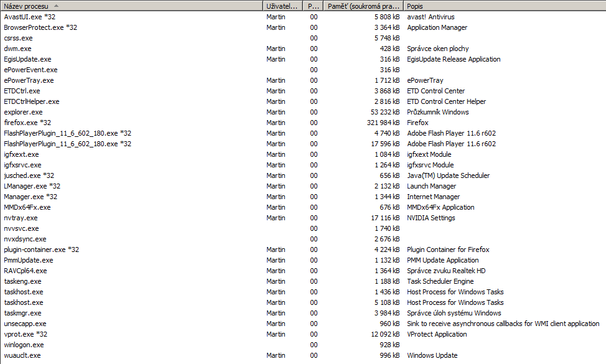
Task: Click the ETD Control Center Helper description
Action: coord(446,101)
